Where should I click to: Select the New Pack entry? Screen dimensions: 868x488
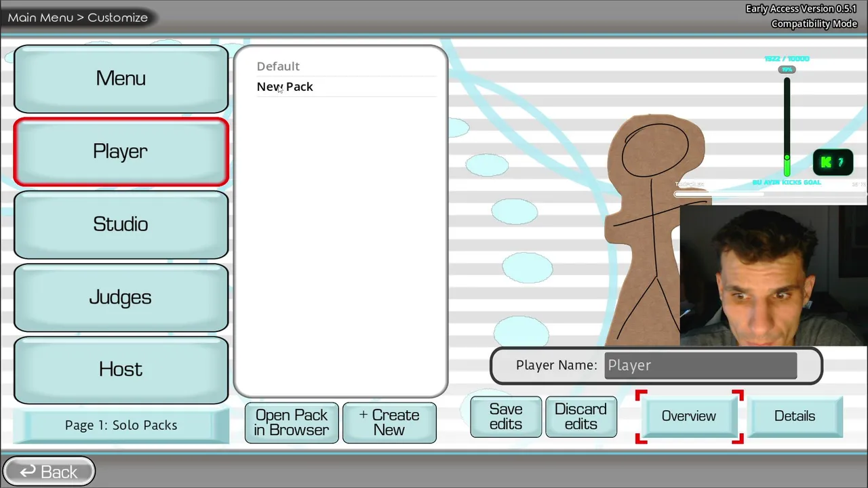(346, 87)
